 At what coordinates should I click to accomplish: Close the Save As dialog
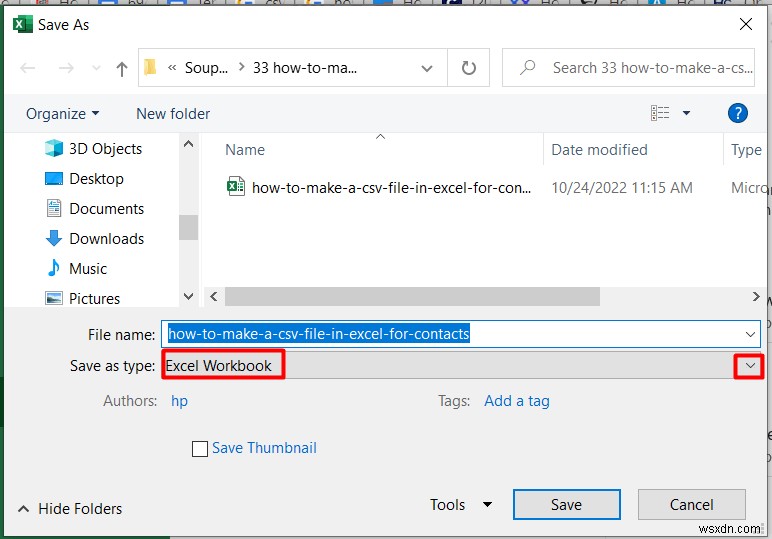click(x=746, y=24)
